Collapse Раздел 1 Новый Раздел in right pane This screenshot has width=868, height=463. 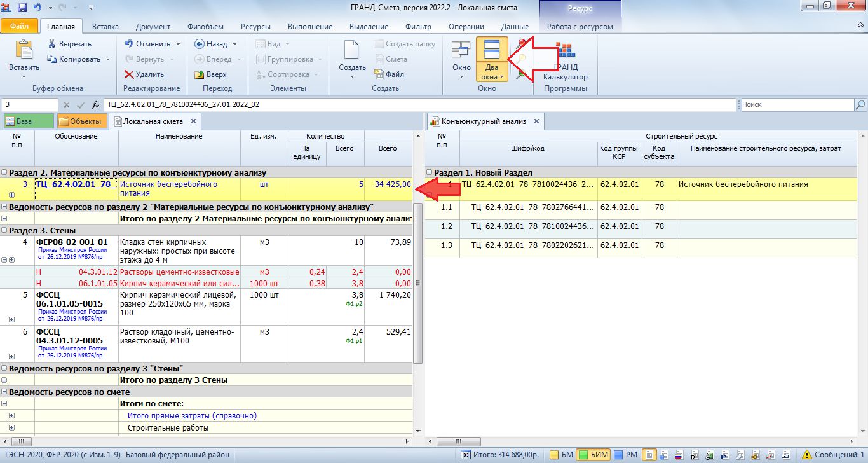click(x=430, y=172)
